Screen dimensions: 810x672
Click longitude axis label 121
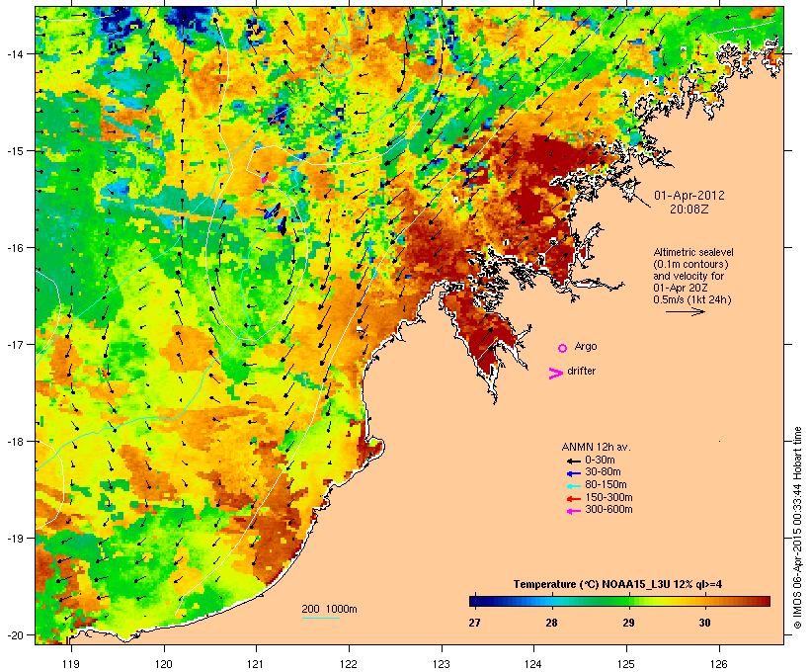[256, 664]
